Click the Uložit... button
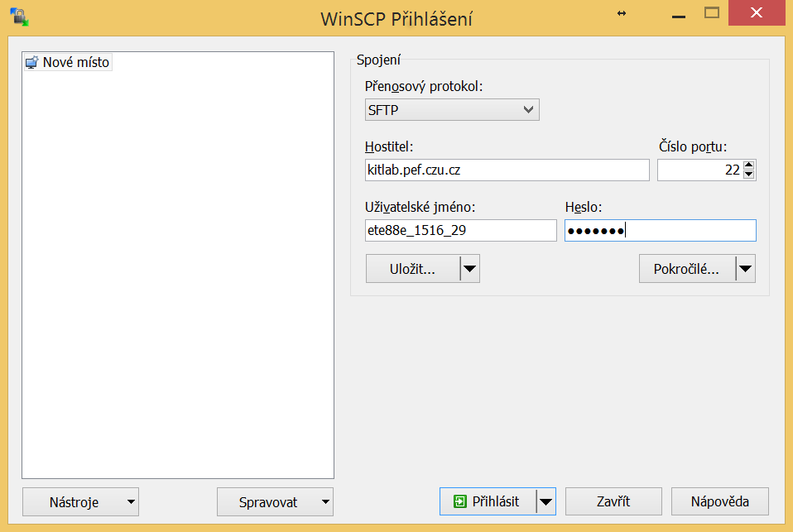The image size is (793, 532). (x=410, y=268)
